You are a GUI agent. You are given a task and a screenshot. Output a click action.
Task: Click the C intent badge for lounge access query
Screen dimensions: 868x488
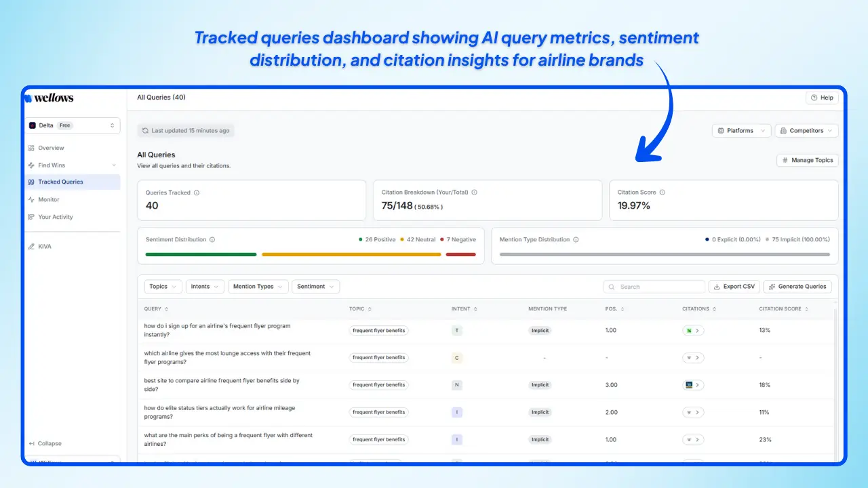(x=457, y=357)
